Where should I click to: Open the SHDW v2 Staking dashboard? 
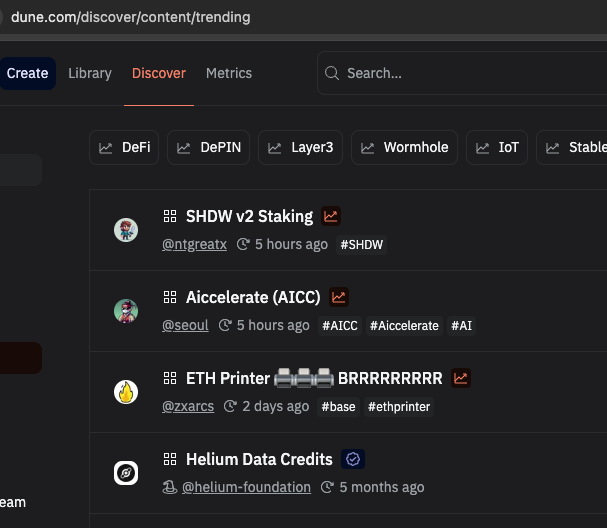coord(249,216)
